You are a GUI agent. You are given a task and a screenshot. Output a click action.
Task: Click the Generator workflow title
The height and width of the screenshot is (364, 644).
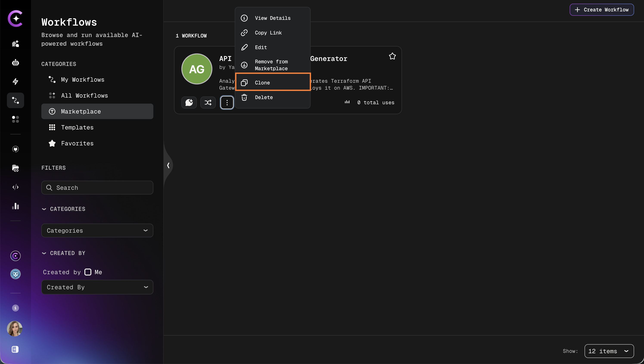pos(329,59)
